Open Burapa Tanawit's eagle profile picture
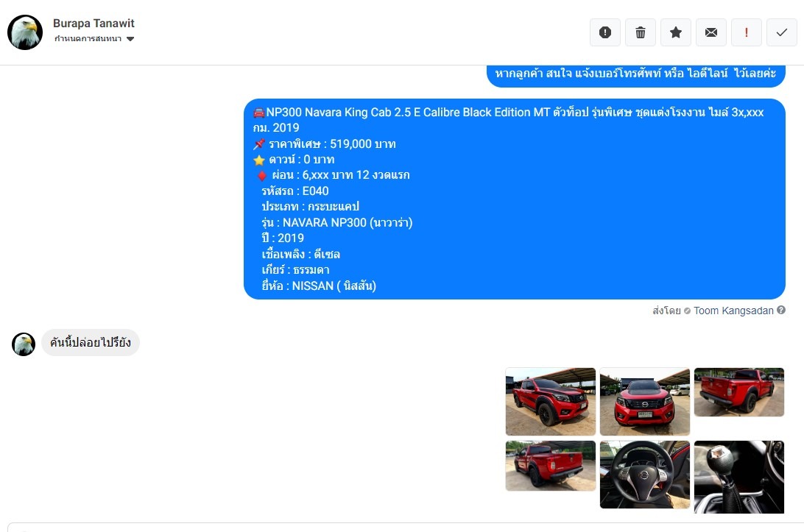Screen dimensions: 804x532 [x=25, y=32]
